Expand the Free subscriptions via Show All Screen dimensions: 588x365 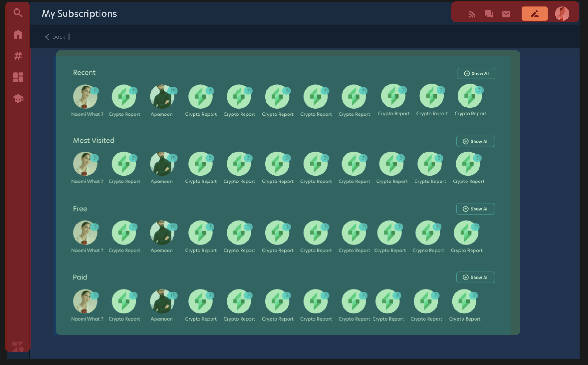pyautogui.click(x=475, y=209)
